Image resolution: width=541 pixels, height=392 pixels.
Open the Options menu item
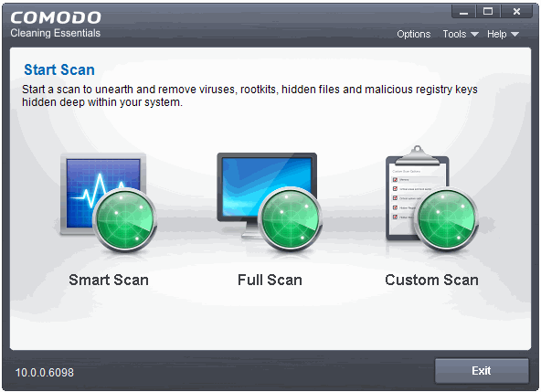(414, 34)
